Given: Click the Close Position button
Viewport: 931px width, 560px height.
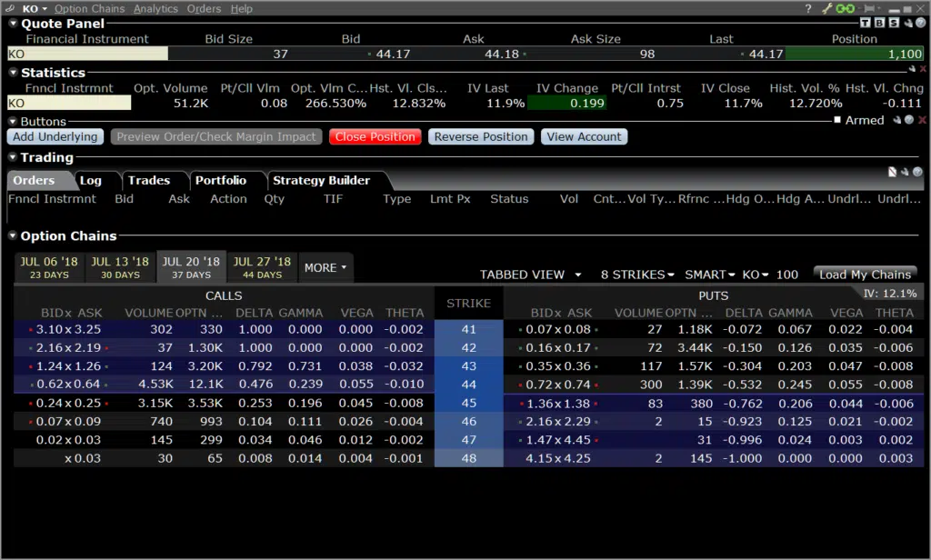Looking at the screenshot, I should (x=375, y=135).
